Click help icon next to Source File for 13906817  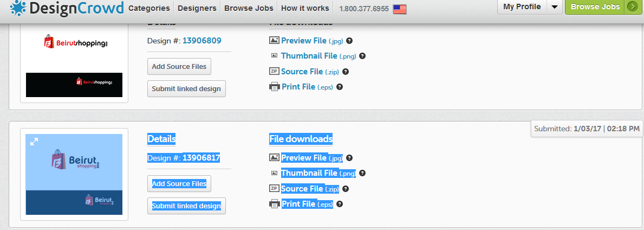346,189
